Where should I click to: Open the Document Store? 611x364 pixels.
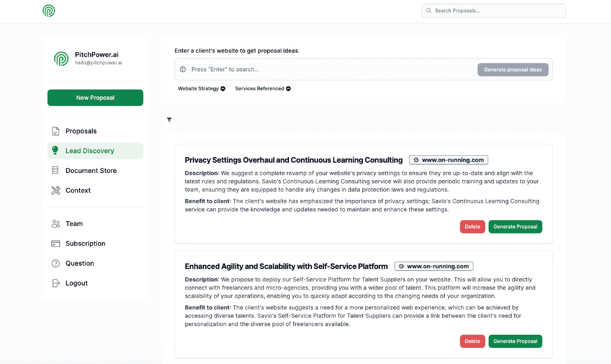(91, 170)
